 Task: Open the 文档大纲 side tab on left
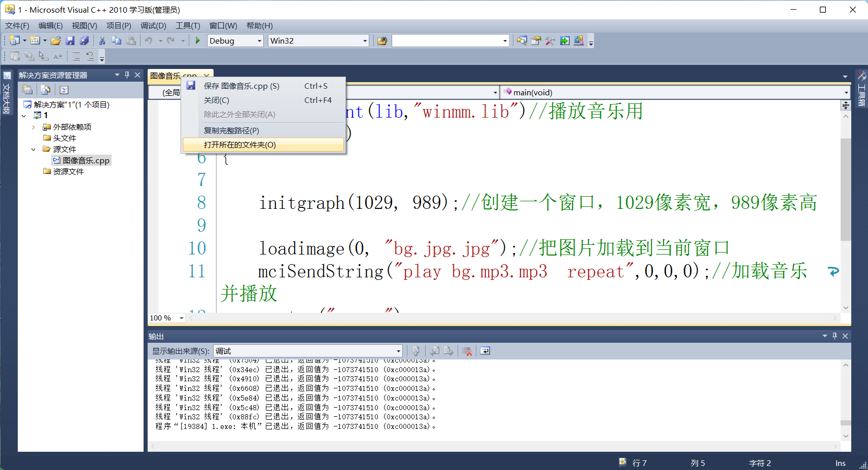point(7,93)
